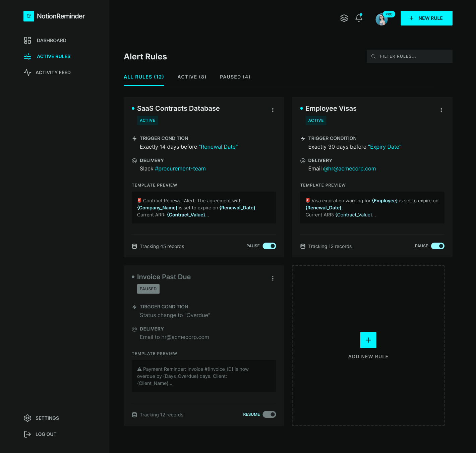Click the SaaS Contracts Database card title
This screenshot has height=453, width=476.
178,108
